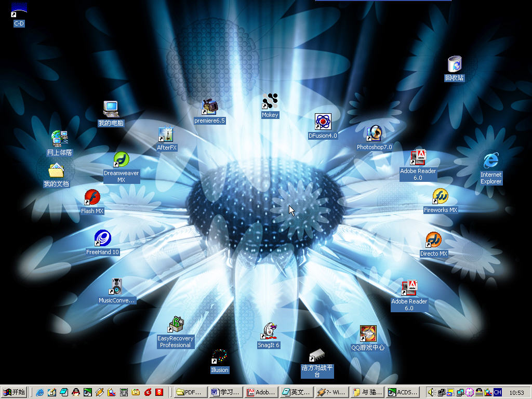Click the teal notebook quick launch icon
532x399 pixels.
click(64, 393)
